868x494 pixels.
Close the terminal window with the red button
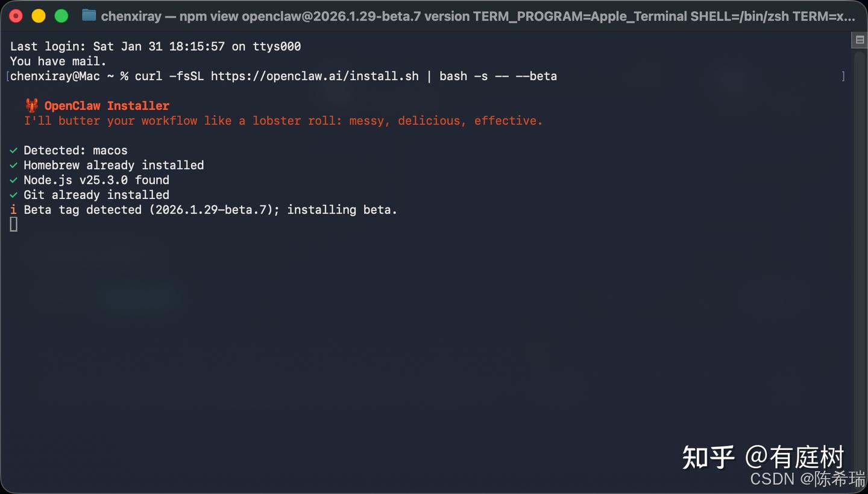pyautogui.click(x=16, y=16)
